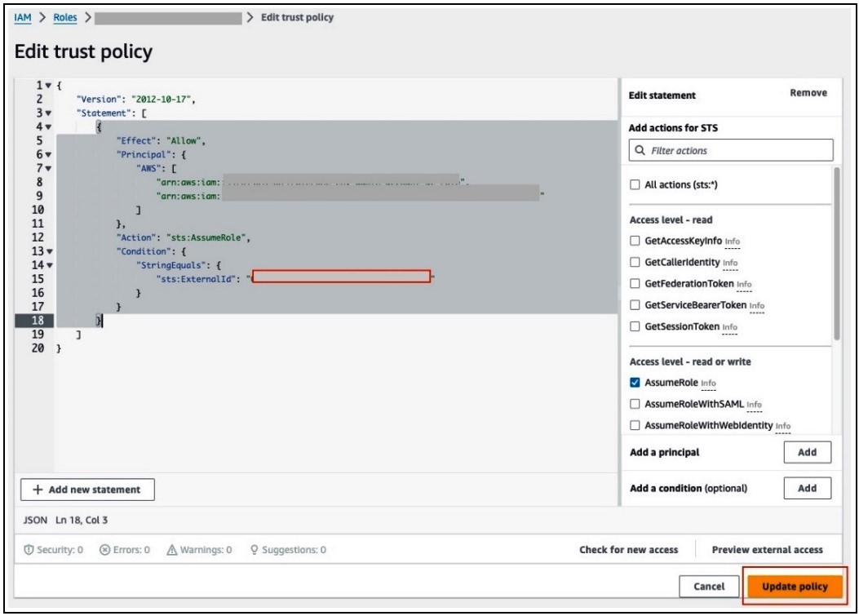Click Add button for Add a condition

[807, 488]
